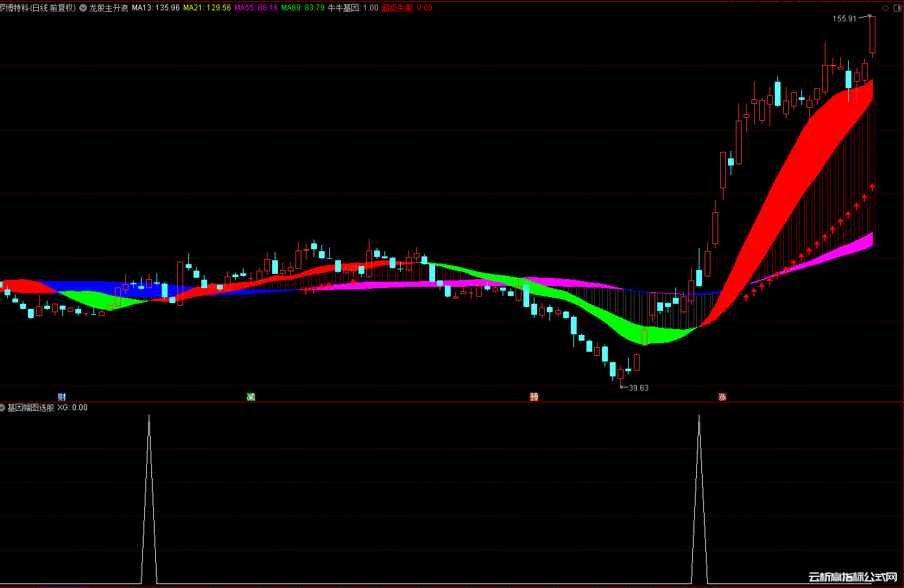Click the 基因幅图选股 indicator name
The width and height of the screenshot is (904, 588).
pyautogui.click(x=31, y=408)
